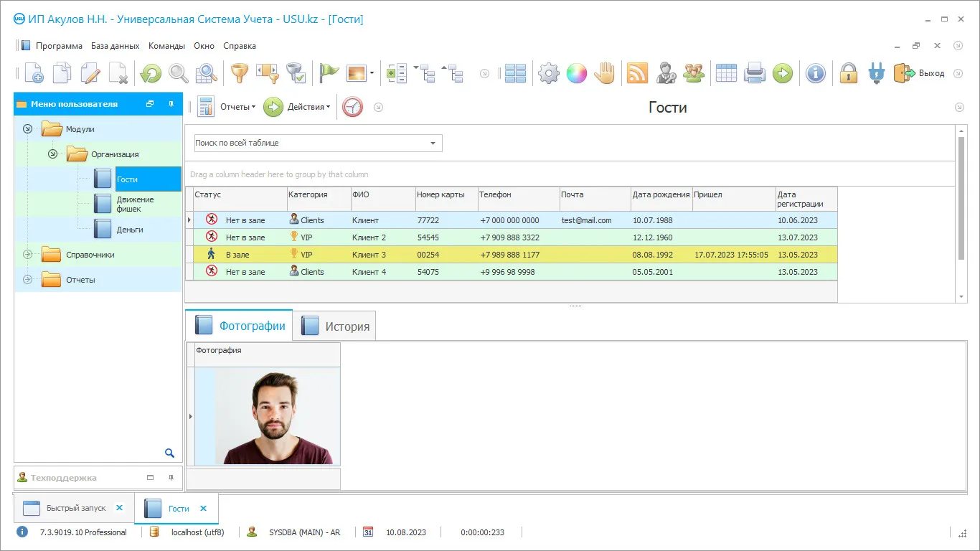This screenshot has height=551, width=980.
Task: Pin the Меню пользователя panel
Action: pyautogui.click(x=171, y=104)
